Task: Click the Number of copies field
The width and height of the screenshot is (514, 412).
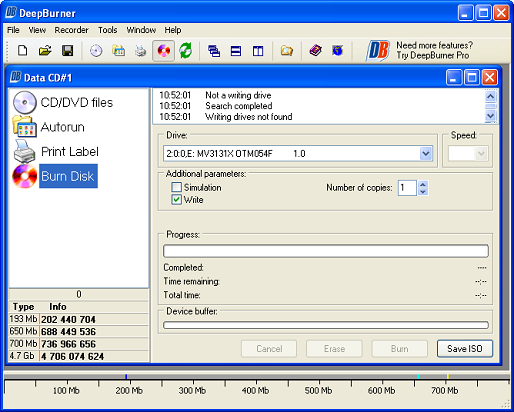Action: coord(407,188)
